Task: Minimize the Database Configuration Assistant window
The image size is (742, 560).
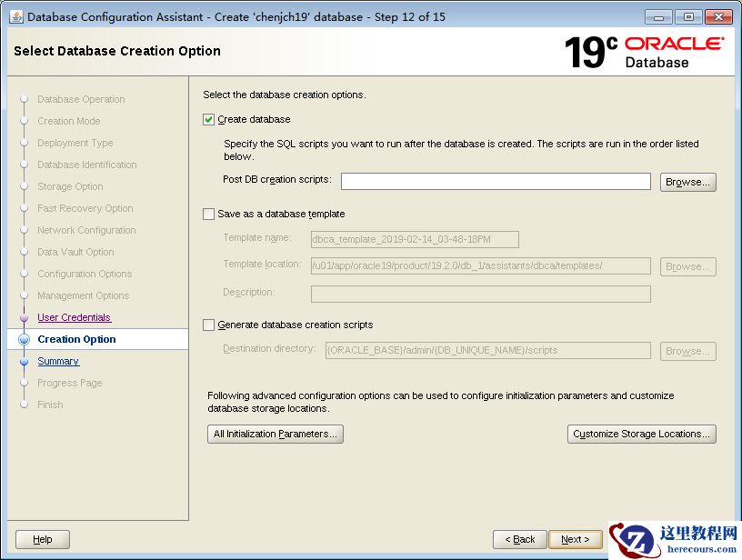Action: (658, 17)
